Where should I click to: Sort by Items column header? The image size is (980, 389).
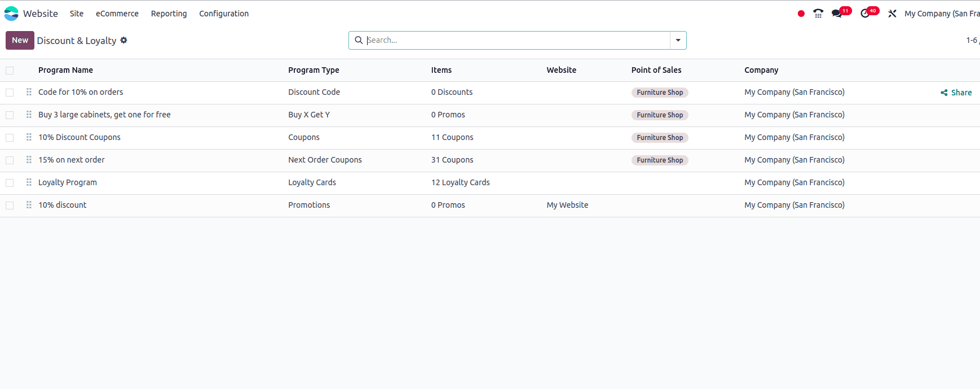point(442,70)
